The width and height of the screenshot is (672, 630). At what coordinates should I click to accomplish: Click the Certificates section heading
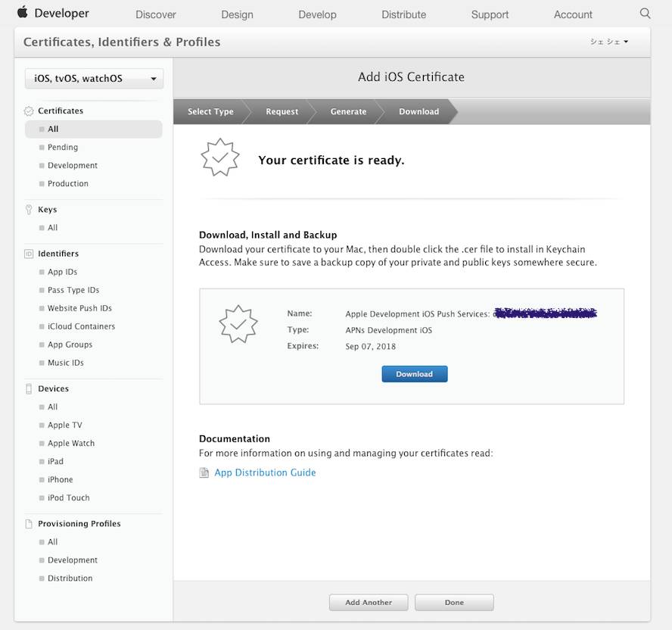pos(61,111)
